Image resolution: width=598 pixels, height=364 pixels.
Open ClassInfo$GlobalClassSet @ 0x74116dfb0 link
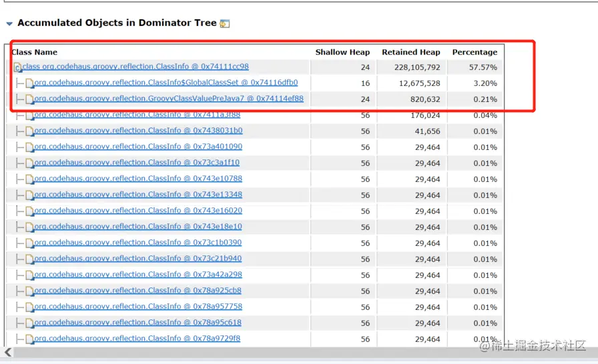(x=166, y=83)
